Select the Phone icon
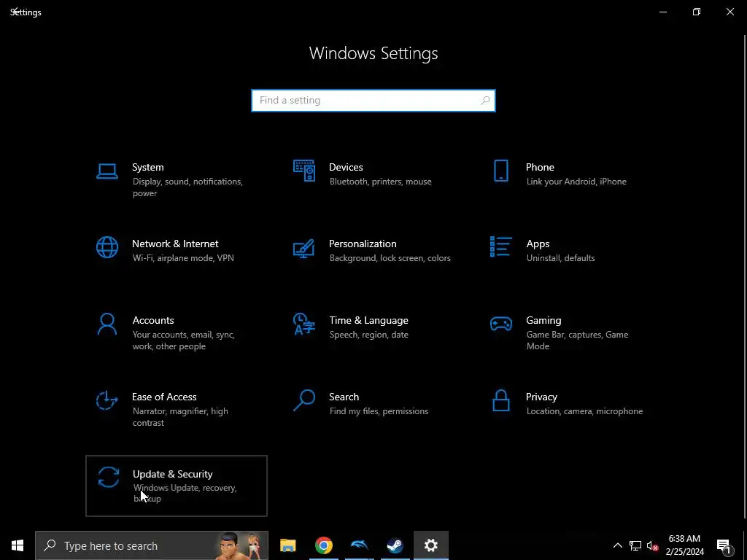 (500, 171)
